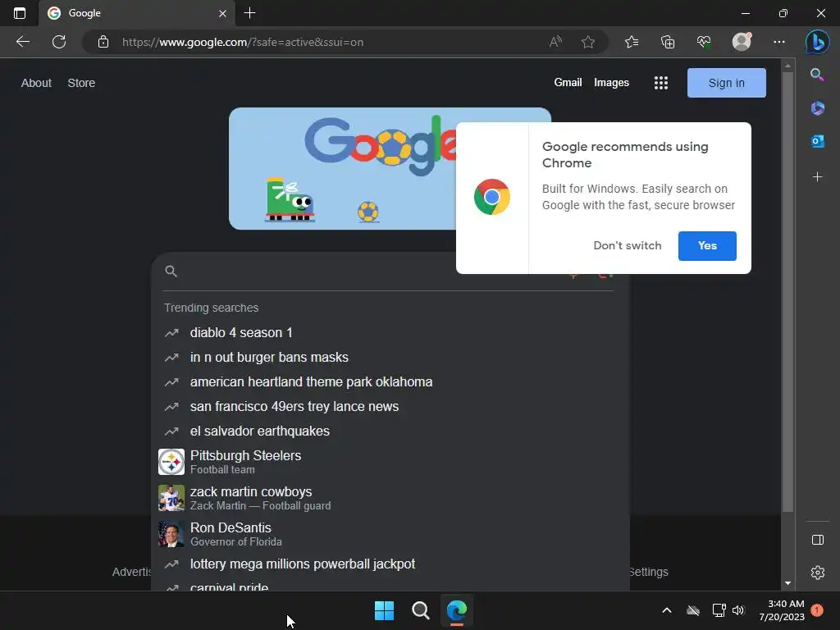Open the Bing chat sidebar button

point(818,42)
